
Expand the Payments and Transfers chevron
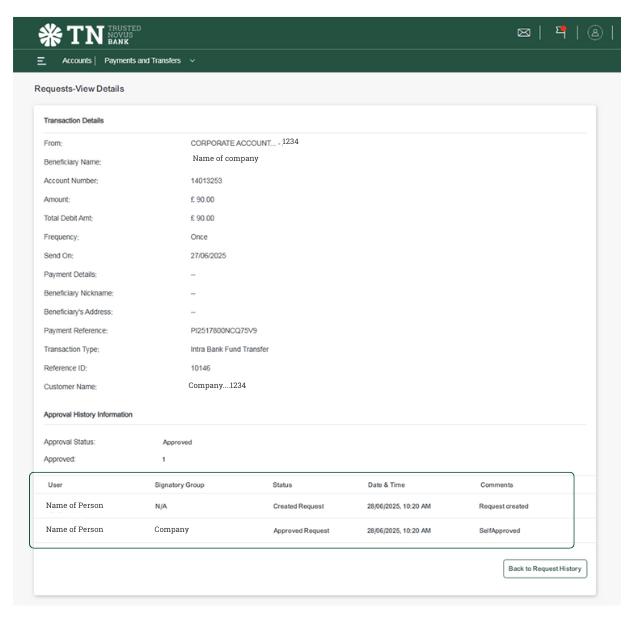(x=192, y=61)
